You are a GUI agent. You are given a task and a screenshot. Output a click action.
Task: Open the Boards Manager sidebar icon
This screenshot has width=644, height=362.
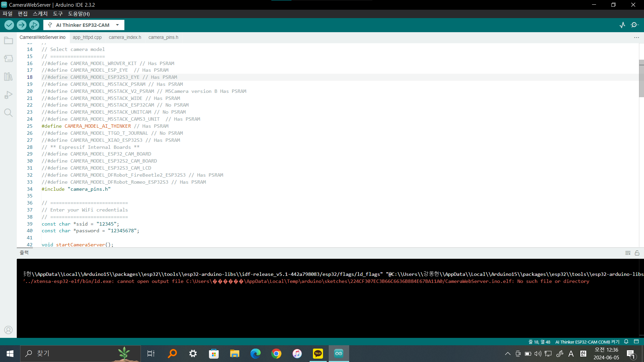8,59
